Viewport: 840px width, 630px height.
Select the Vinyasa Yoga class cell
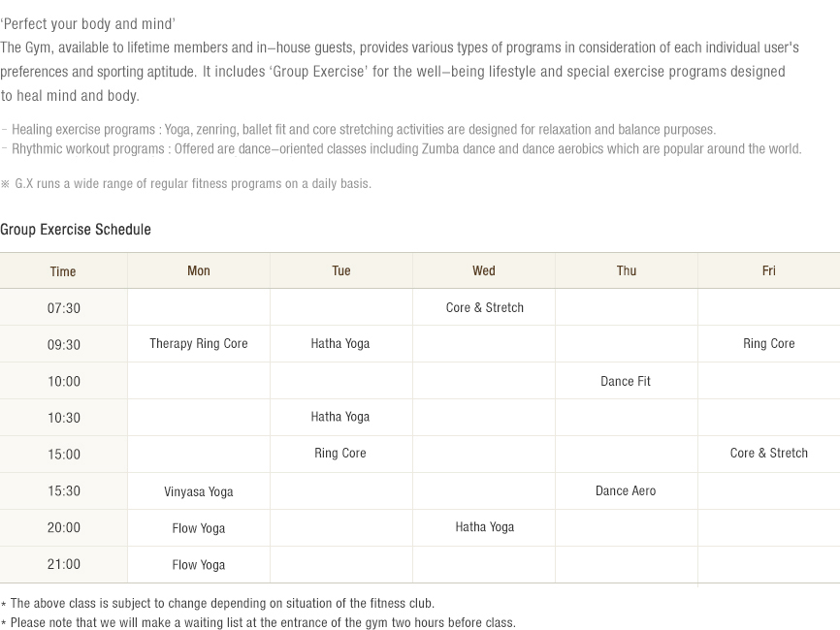pyautogui.click(x=199, y=492)
